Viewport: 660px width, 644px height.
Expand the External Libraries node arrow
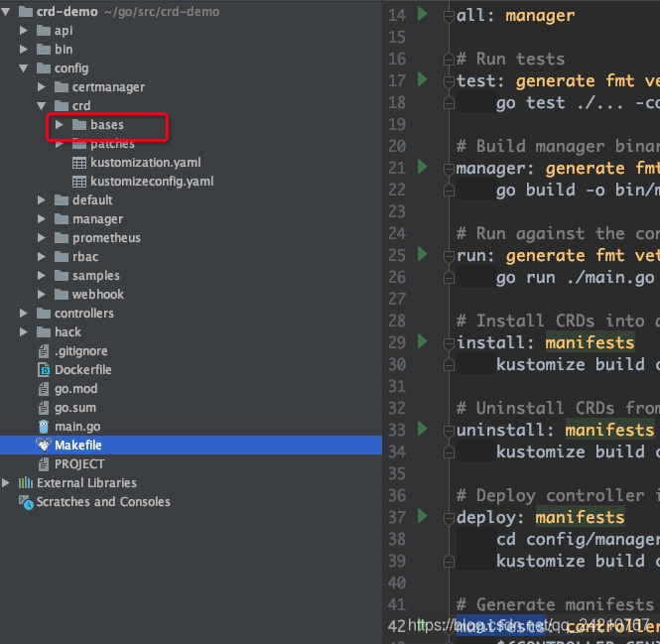coord(6,483)
